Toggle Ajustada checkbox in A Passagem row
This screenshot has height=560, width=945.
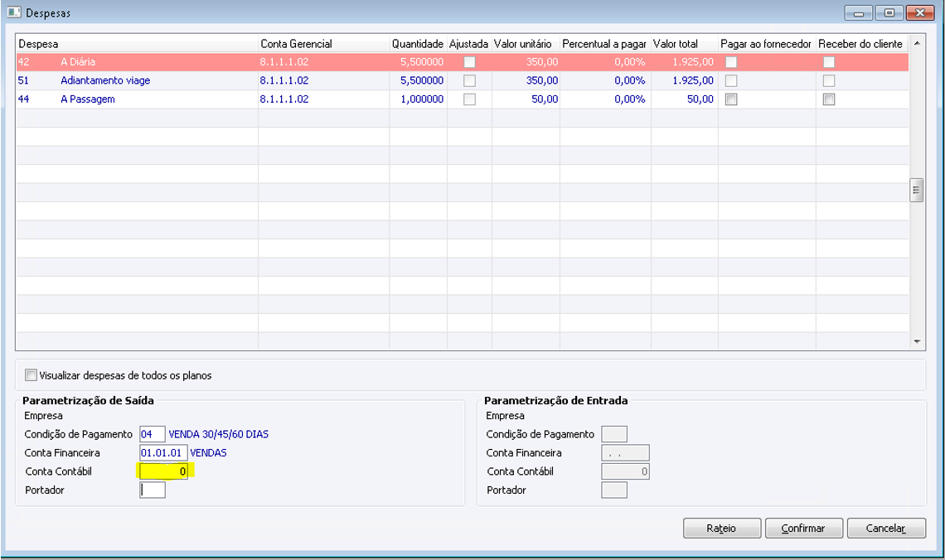(469, 99)
